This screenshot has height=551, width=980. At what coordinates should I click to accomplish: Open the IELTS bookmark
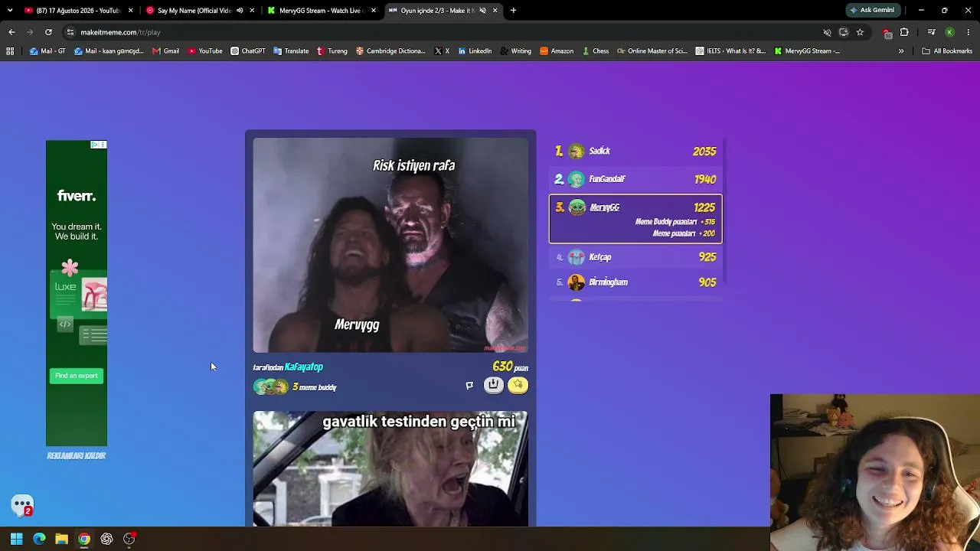point(730,51)
